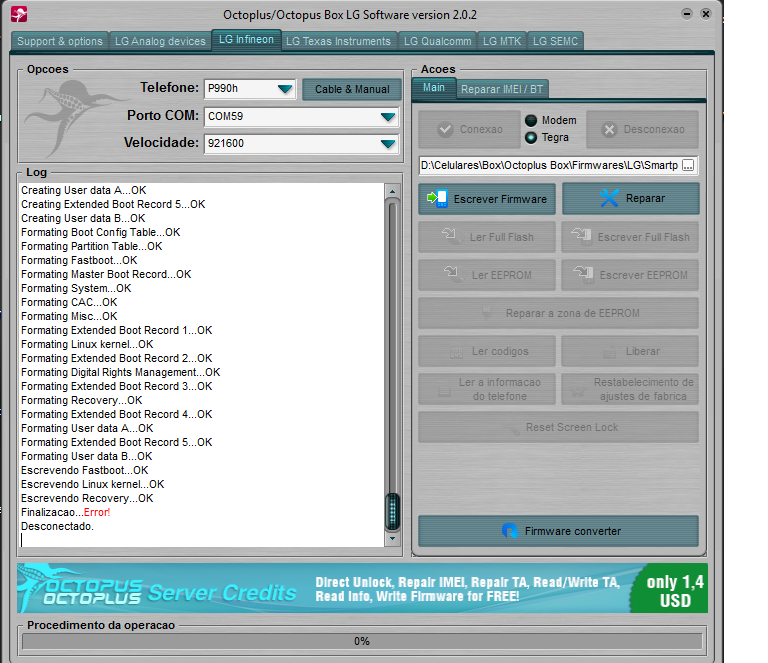This screenshot has width=768, height=663.
Task: Click the Reparar wrench tools icon
Action: click(609, 198)
